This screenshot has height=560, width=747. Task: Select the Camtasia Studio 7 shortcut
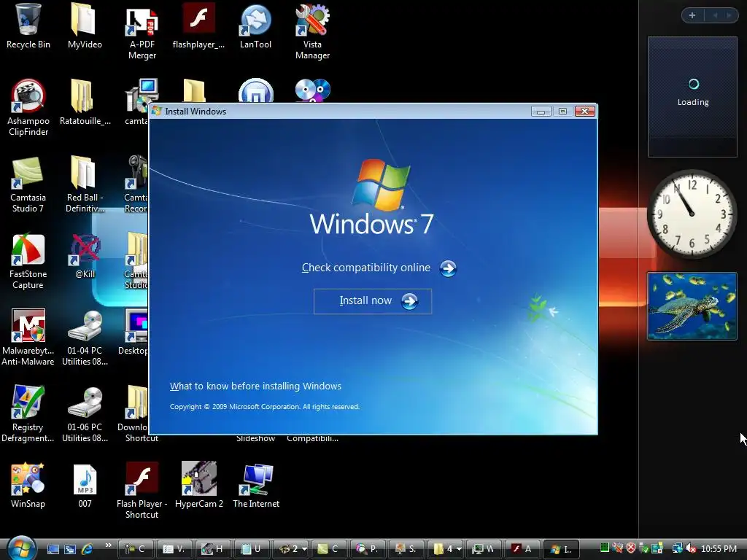click(x=28, y=184)
